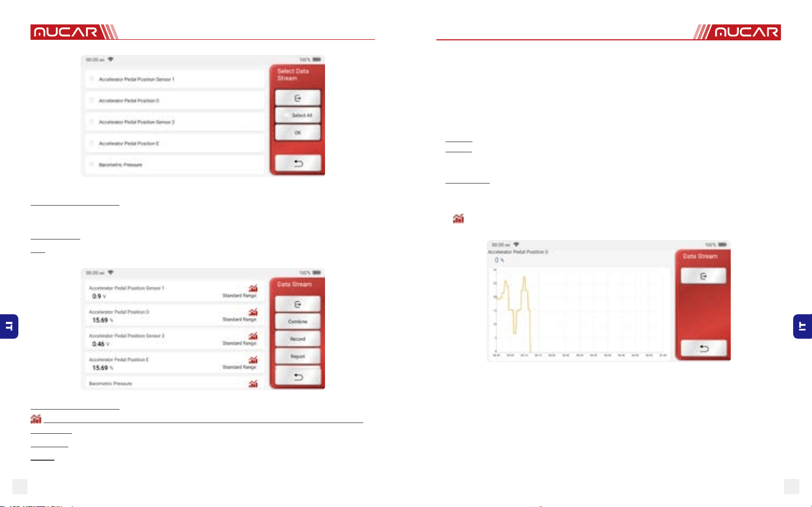Click the back arrow below the Report button

298,377
